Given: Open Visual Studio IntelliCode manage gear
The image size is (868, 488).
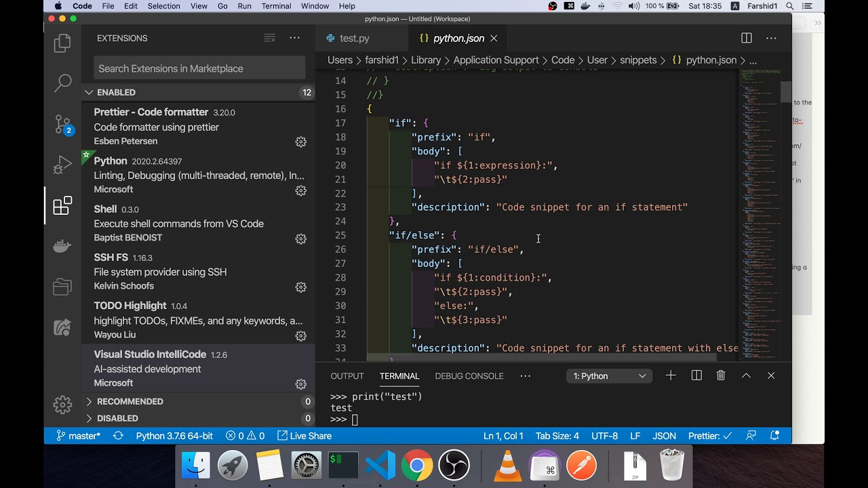Looking at the screenshot, I should pyautogui.click(x=301, y=384).
